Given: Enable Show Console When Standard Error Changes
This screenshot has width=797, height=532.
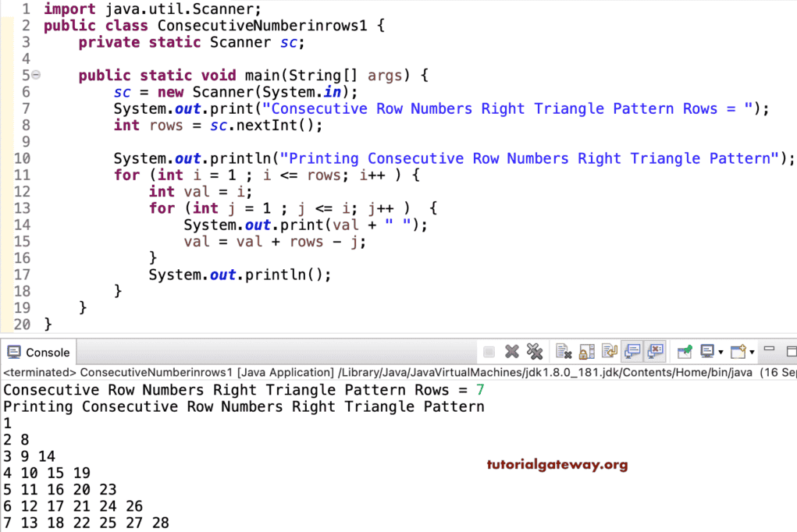Looking at the screenshot, I should pos(655,351).
